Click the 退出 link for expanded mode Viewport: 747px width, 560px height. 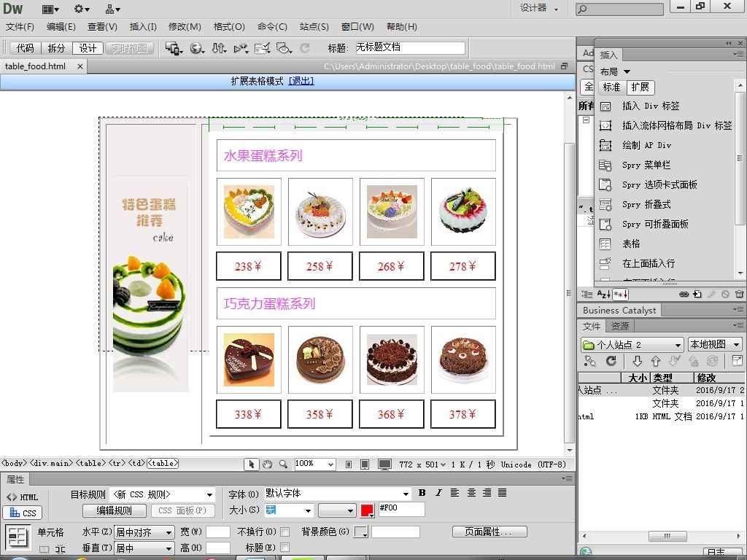pos(301,81)
